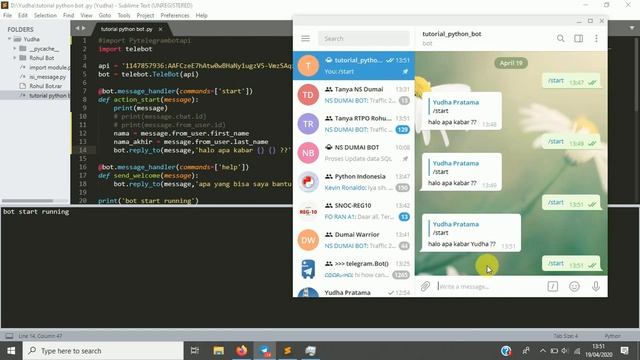Click Yudha Pratama reply header in last message
The height and width of the screenshot is (360, 640).
[456, 224]
